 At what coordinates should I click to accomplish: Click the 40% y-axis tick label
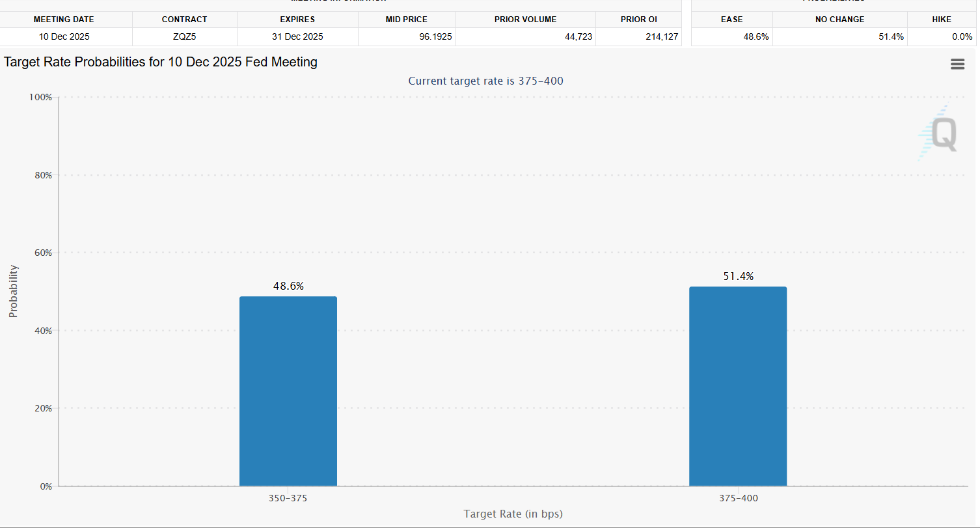tap(43, 331)
